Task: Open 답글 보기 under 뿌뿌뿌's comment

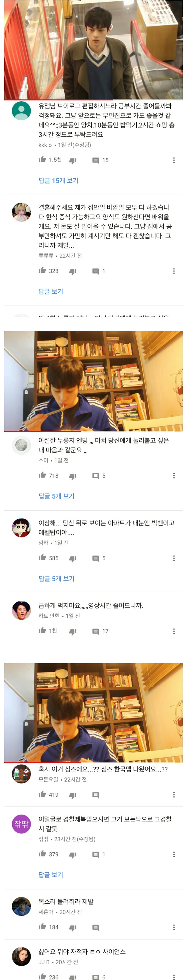Action: tap(51, 291)
